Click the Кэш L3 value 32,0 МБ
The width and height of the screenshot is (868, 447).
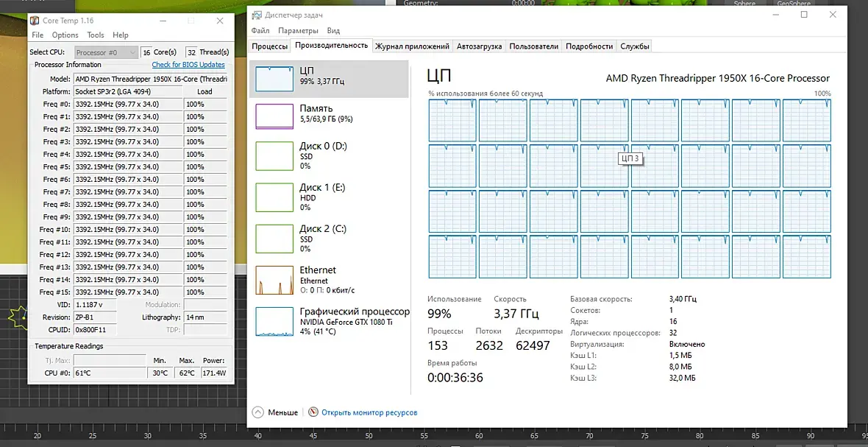pos(682,378)
